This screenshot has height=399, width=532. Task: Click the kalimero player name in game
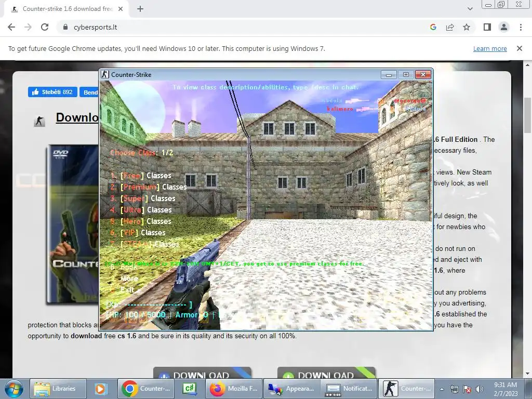340,109
